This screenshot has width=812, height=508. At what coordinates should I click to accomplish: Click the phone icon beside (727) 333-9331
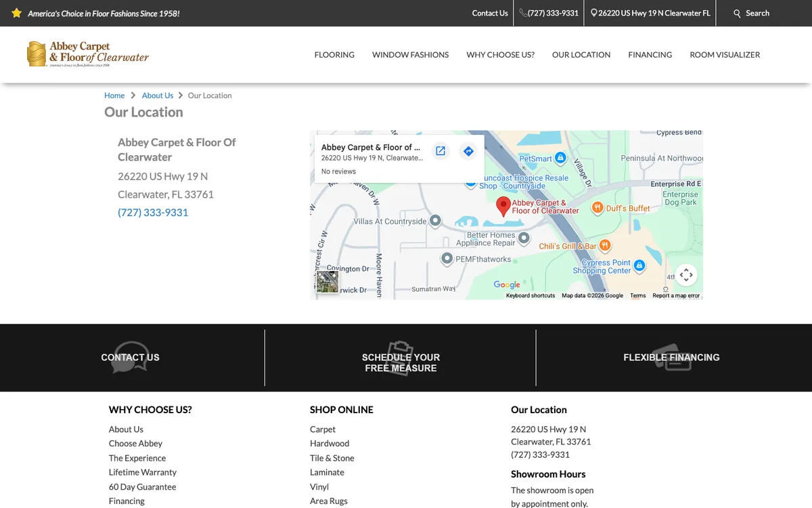(523, 13)
